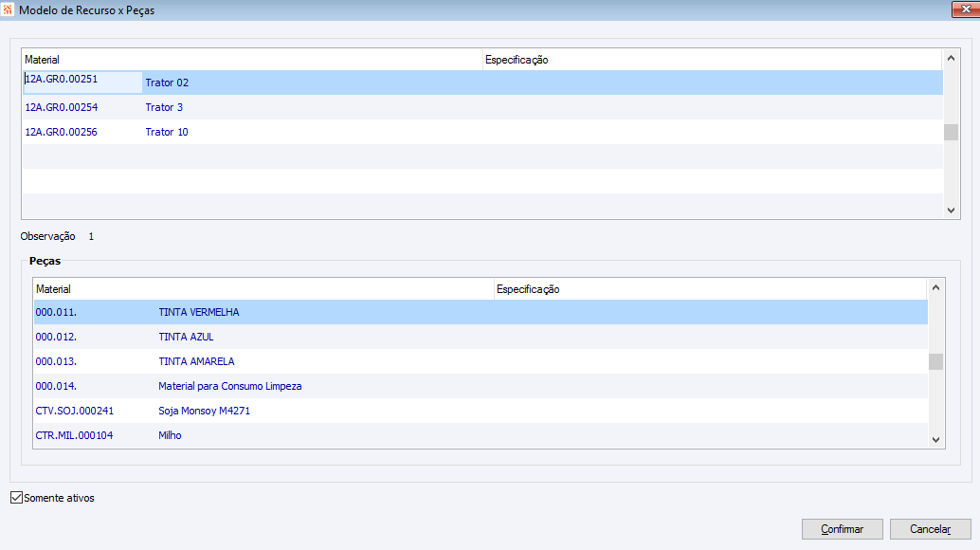The image size is (980, 550).
Task: Click Peças grid Material column header
Action: tap(263, 288)
